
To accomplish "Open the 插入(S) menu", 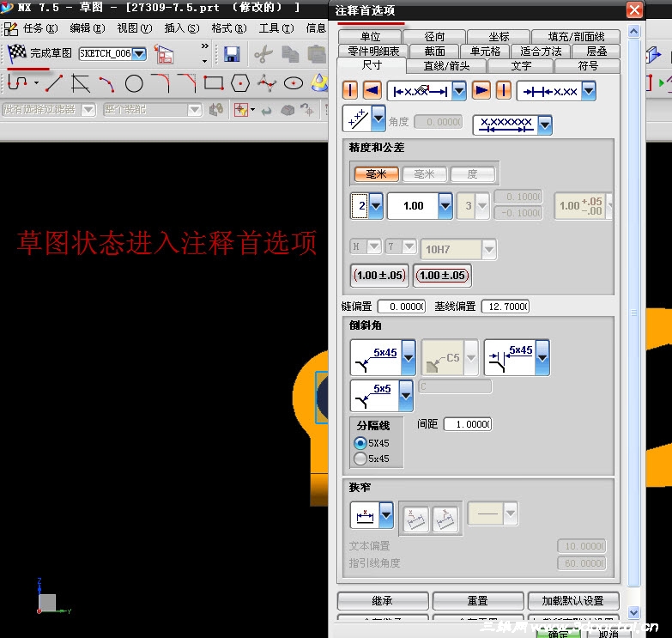I will [182, 28].
